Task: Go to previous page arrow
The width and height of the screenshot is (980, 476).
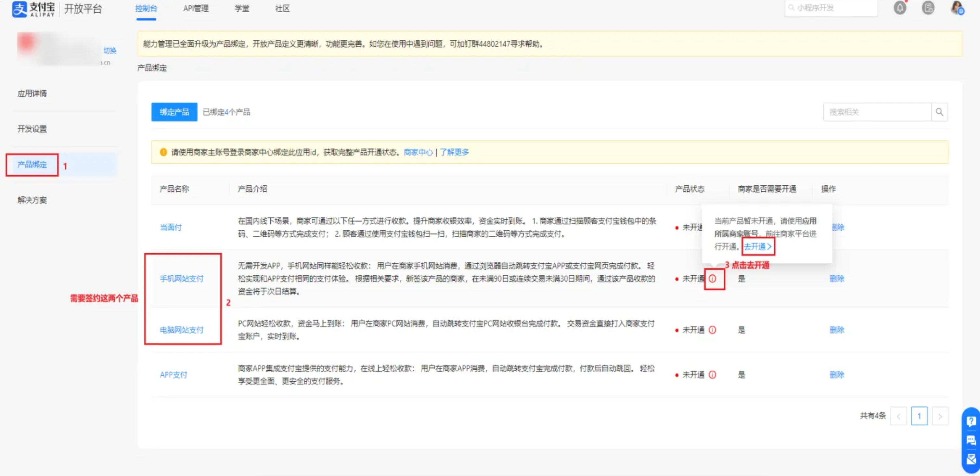Action: click(x=898, y=416)
